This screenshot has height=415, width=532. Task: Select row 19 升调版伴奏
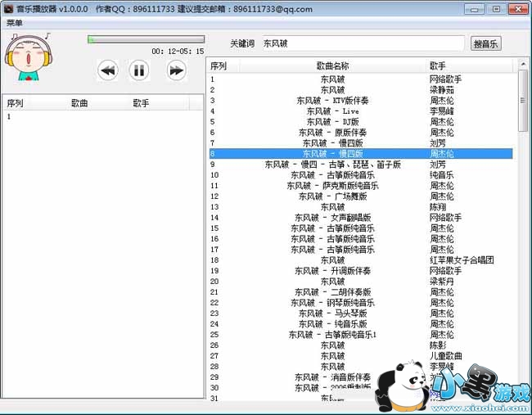(361, 271)
